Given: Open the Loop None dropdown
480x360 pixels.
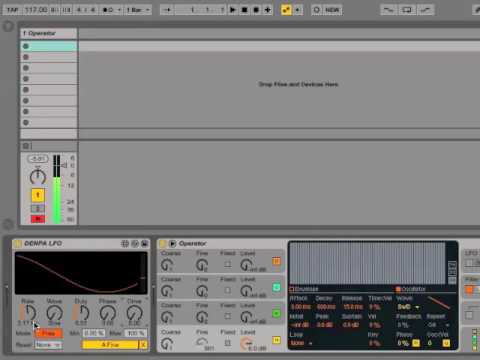Looking at the screenshot, I should point(301,343).
